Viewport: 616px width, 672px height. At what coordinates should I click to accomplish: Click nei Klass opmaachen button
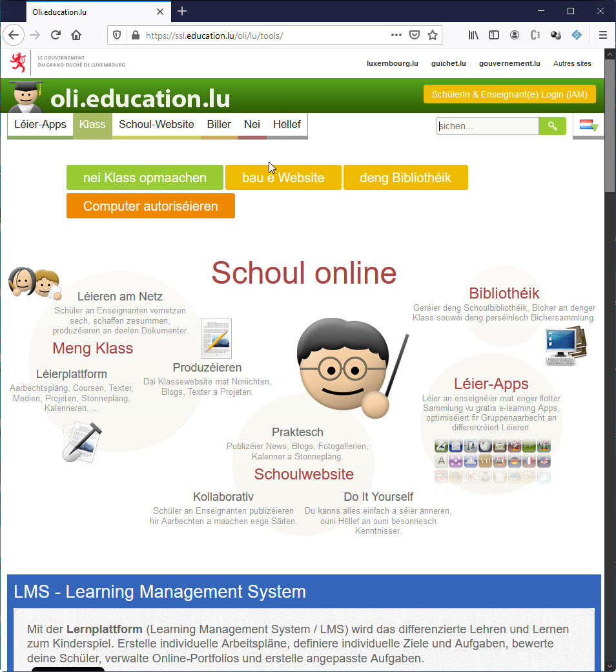pyautogui.click(x=145, y=178)
